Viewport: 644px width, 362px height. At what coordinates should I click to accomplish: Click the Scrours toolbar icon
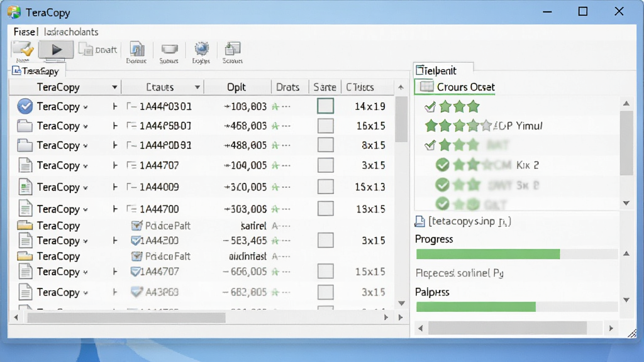pos(233,53)
